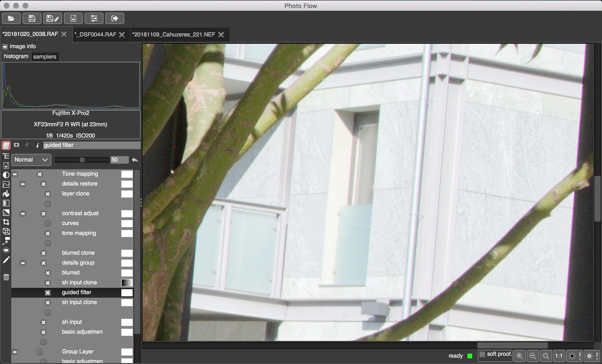
Task: Collapse the details group tree node
Action: (23, 263)
